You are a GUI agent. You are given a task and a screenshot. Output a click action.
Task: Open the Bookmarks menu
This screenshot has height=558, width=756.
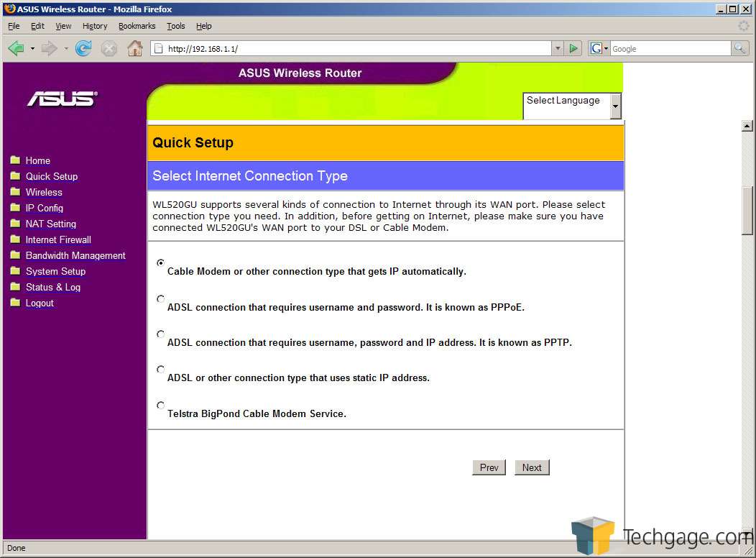pyautogui.click(x=137, y=26)
